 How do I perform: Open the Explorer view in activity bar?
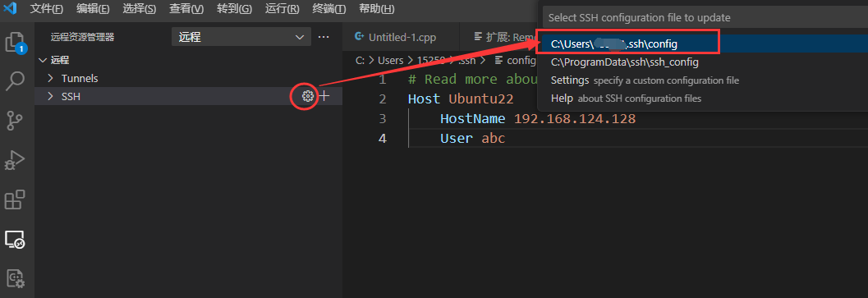point(16,43)
